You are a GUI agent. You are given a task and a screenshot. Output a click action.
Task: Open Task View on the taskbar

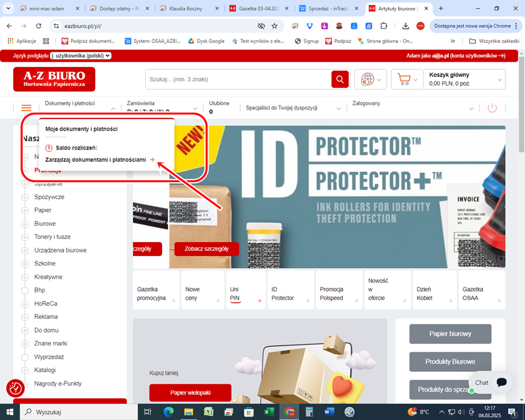148,412
